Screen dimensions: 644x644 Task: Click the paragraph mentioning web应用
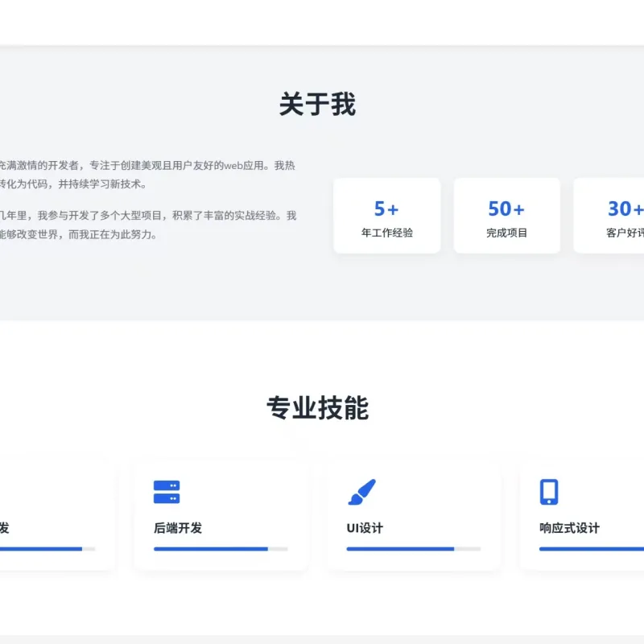[147, 175]
